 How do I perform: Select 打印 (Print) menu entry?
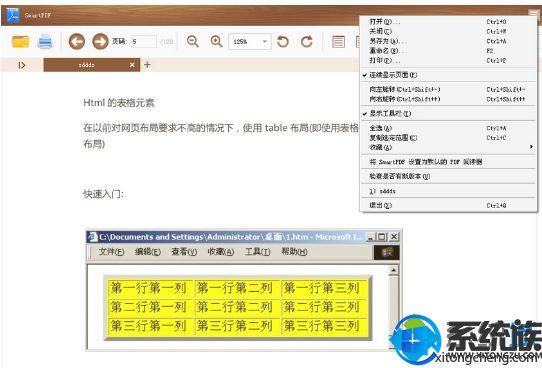coord(449,60)
